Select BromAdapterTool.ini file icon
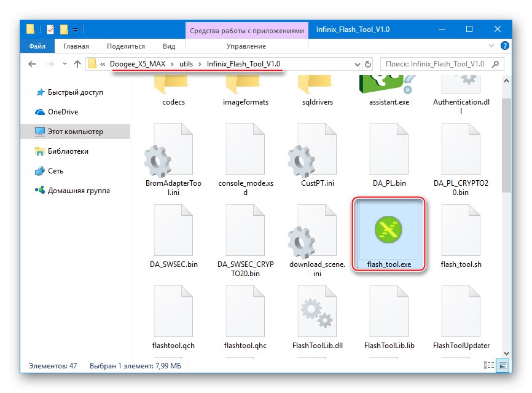This screenshot has width=532, height=393. [168, 150]
